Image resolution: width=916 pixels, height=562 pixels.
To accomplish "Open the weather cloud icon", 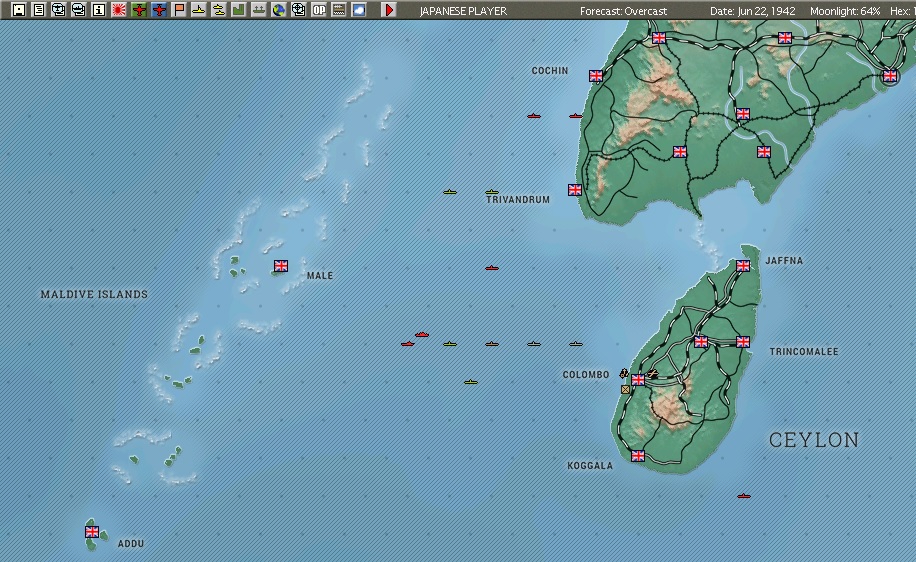I will 358,10.
